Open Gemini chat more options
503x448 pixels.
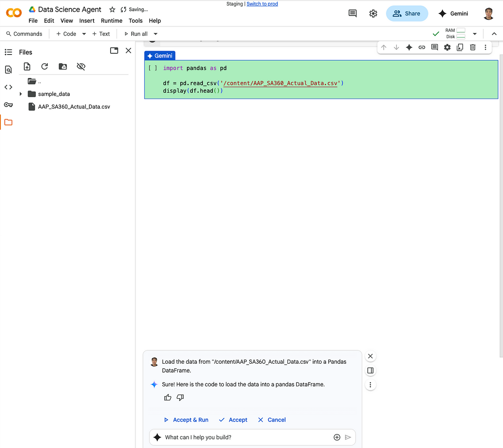point(370,385)
